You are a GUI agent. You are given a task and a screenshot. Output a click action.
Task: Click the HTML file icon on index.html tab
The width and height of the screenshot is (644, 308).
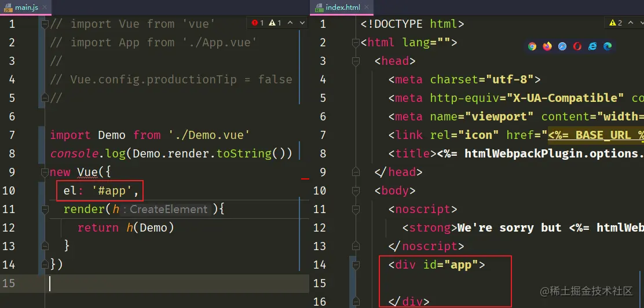pos(319,8)
